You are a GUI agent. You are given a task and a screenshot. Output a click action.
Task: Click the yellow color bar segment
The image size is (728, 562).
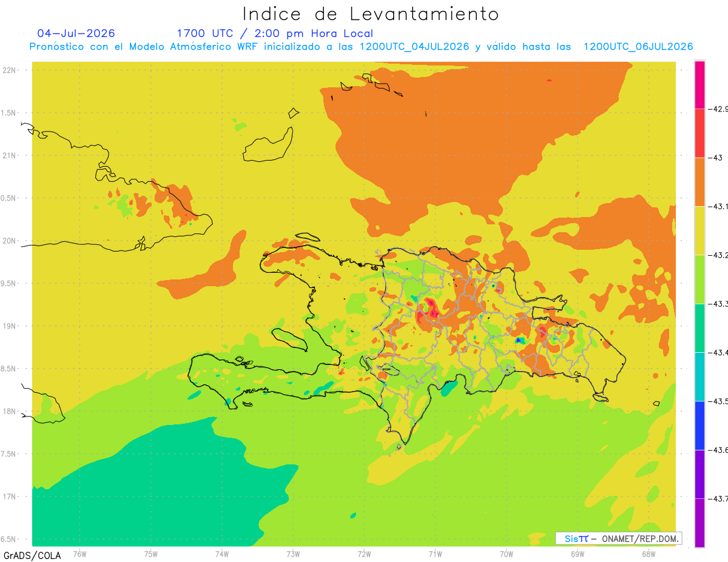[x=699, y=231]
